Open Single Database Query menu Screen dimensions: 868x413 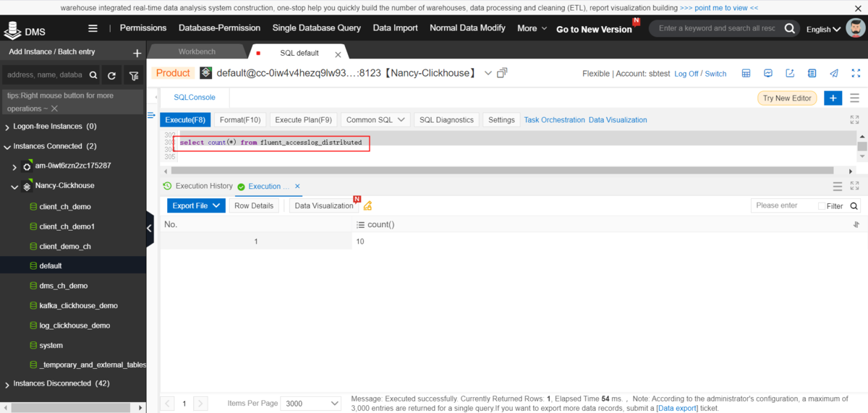(x=317, y=28)
